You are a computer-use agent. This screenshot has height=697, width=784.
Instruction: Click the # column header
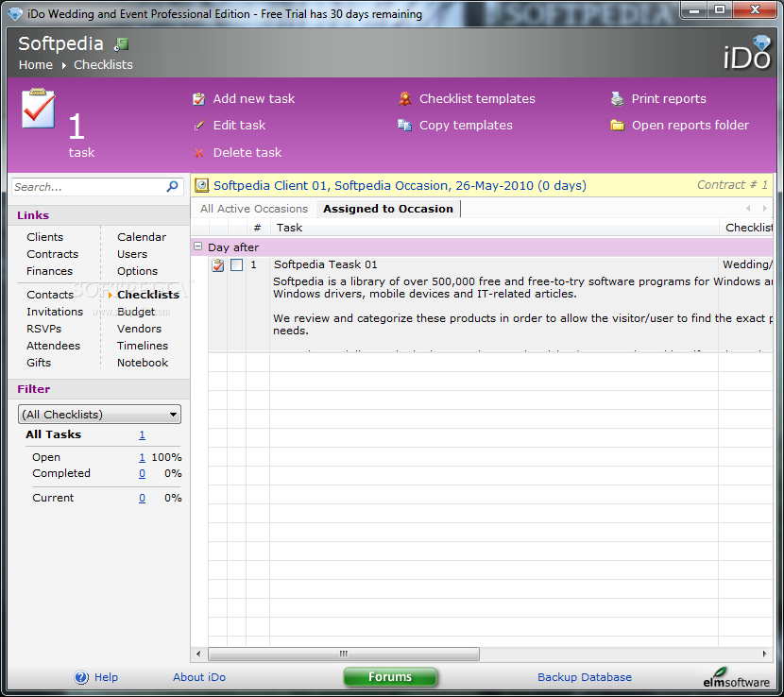pos(258,228)
